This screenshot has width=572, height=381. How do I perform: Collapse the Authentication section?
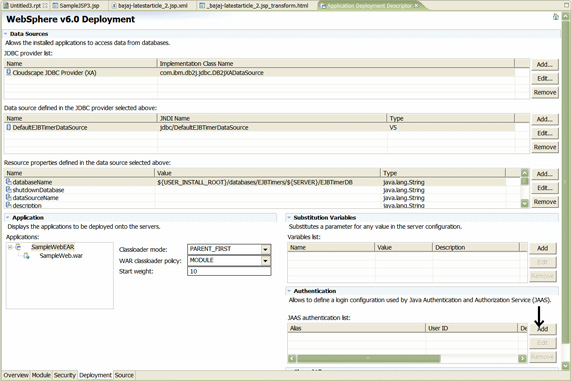click(x=289, y=291)
